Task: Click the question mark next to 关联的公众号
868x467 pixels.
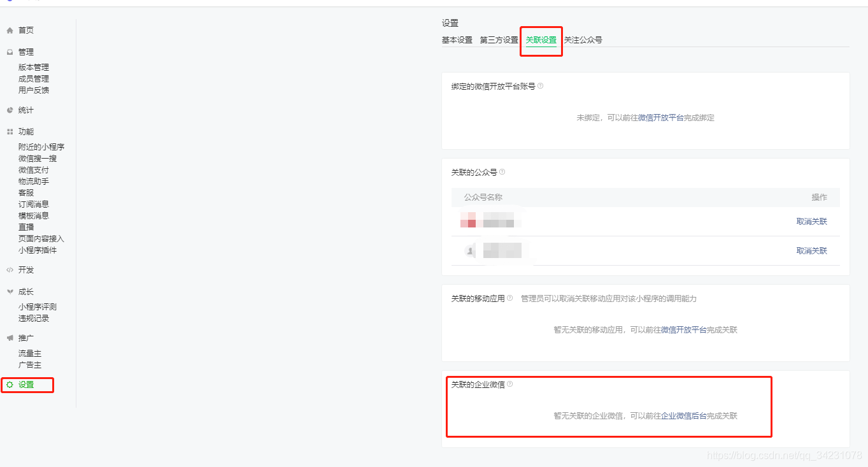Action: tap(502, 171)
